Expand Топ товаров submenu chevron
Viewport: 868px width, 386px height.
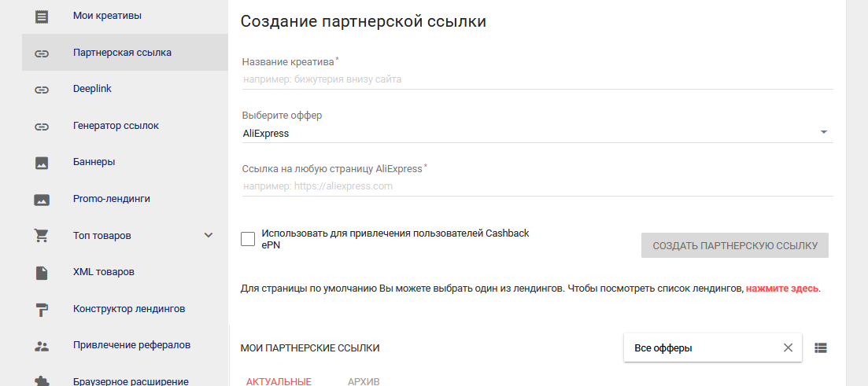pyautogui.click(x=209, y=236)
